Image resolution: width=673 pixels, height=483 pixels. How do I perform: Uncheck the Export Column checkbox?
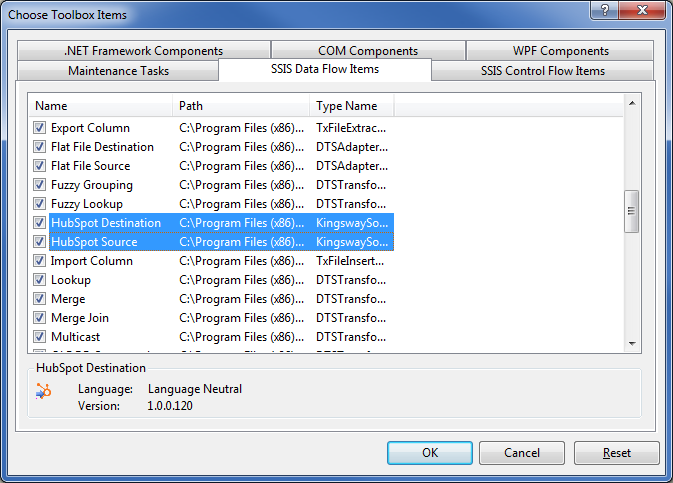click(39, 128)
